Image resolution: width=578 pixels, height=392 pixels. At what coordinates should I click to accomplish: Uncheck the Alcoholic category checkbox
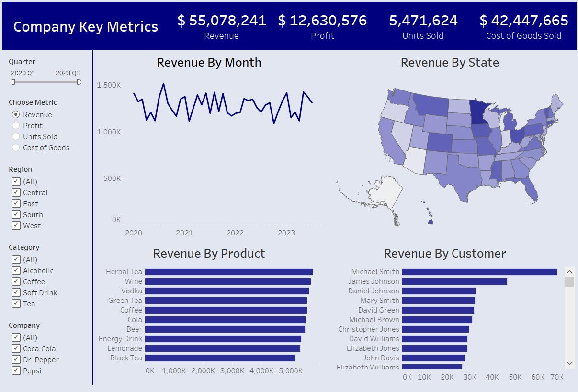(16, 270)
